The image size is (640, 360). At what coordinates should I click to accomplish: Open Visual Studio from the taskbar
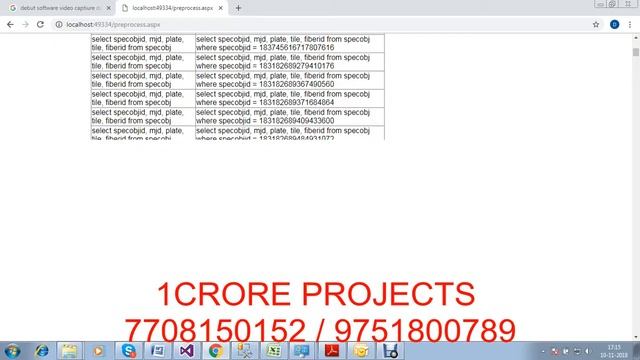coord(187,351)
